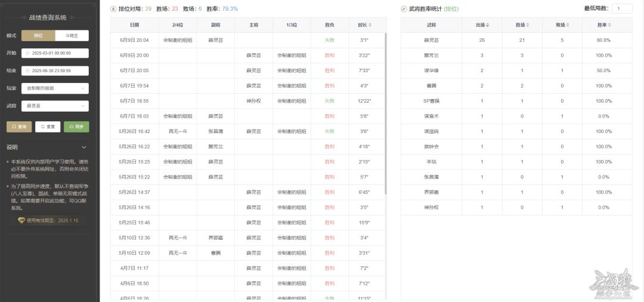Click 界郭嘉 in the 5月10日 12:36 row
This screenshot has width=644, height=302.
pyautogui.click(x=216, y=238)
